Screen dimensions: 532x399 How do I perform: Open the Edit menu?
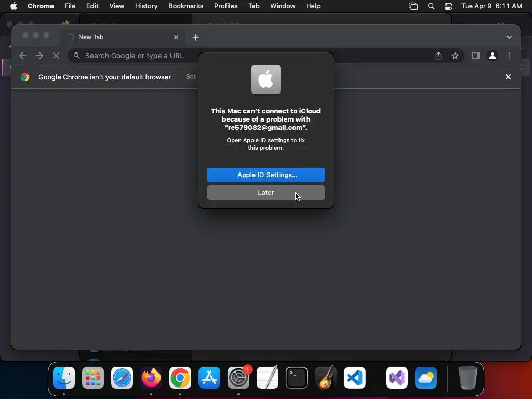click(92, 6)
